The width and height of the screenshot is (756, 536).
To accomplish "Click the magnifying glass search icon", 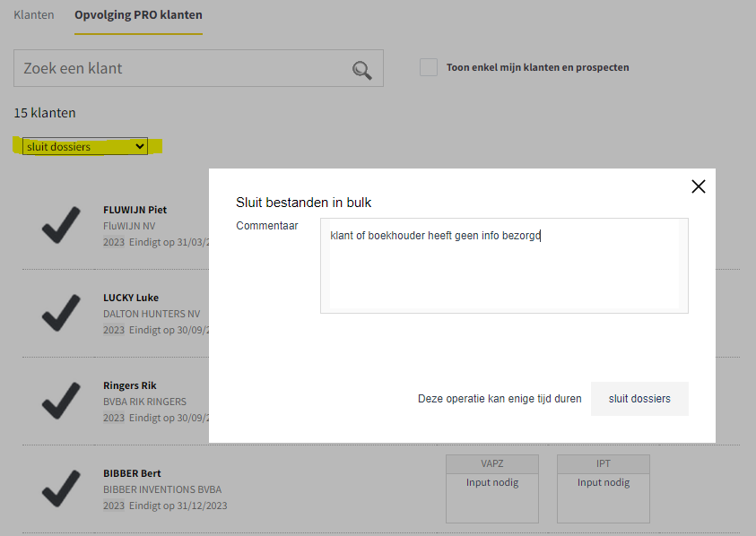I will [x=361, y=69].
